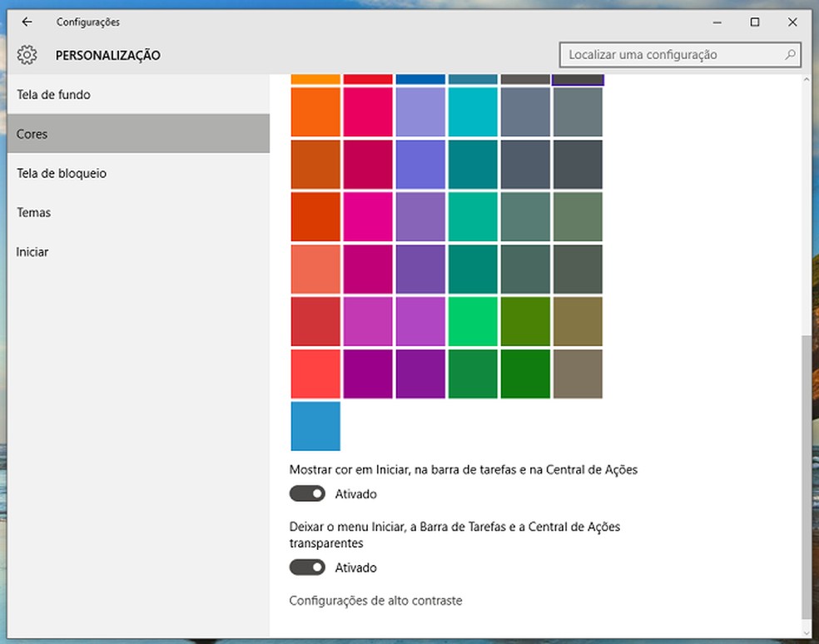The height and width of the screenshot is (644, 819).
Task: Go to Tela de bloqueio settings
Action: pos(62,173)
